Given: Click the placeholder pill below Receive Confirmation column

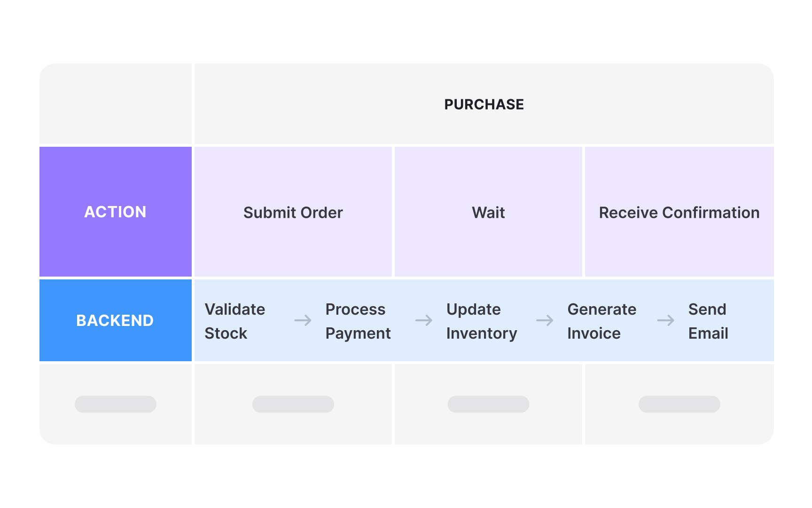Looking at the screenshot, I should pos(679,404).
